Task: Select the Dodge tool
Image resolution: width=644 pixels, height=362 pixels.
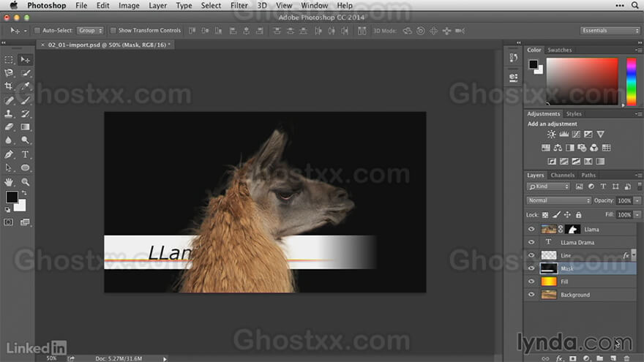Action: click(25, 140)
